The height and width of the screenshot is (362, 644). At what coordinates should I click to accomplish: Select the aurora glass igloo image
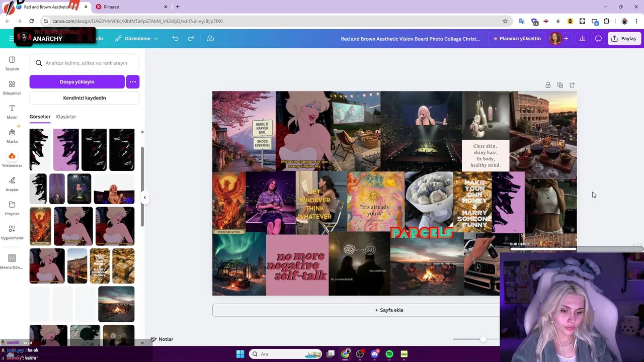coord(239,263)
